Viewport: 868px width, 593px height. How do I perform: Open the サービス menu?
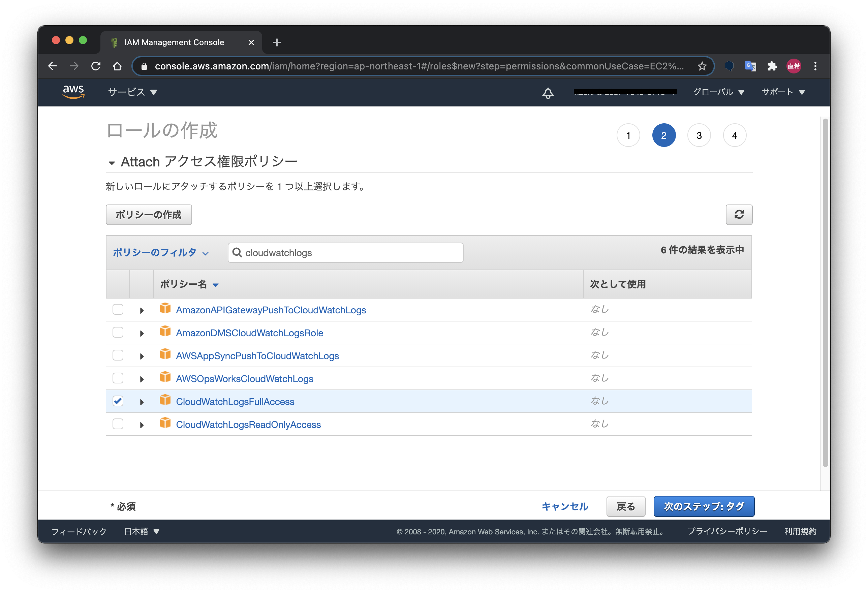(132, 92)
